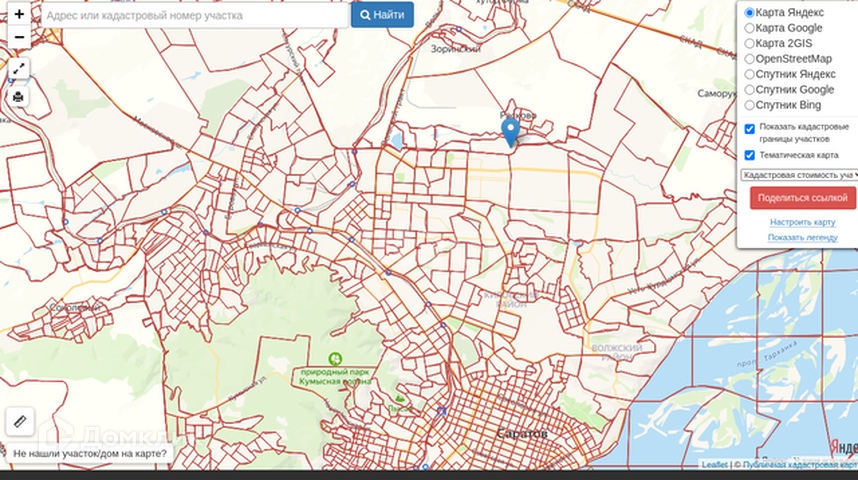
Task: Select Спутник Яндекс map layer
Action: click(750, 74)
